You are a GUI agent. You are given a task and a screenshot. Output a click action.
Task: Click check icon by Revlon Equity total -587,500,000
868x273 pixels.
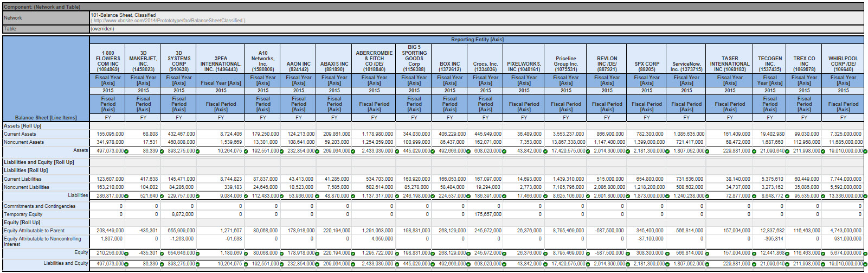pos(628,253)
